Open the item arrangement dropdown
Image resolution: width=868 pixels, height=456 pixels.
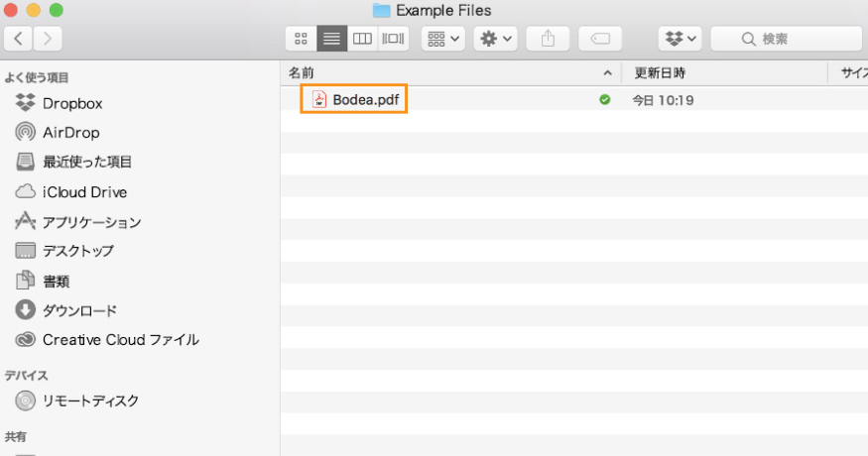click(442, 39)
